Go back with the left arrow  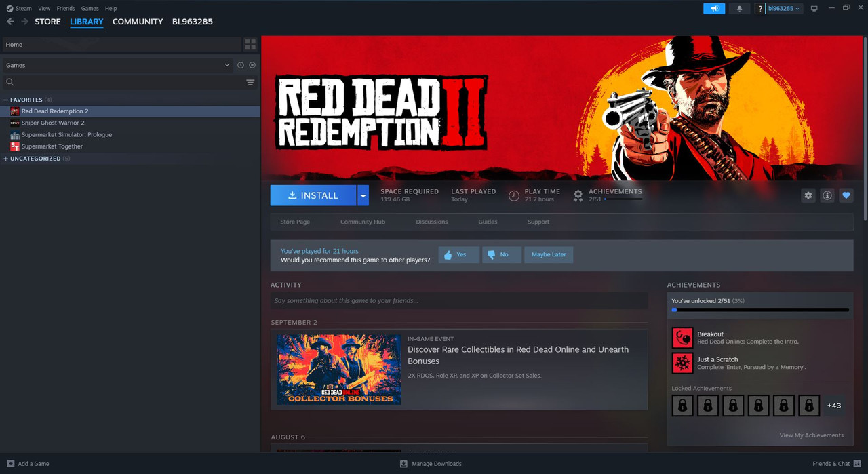(x=10, y=22)
